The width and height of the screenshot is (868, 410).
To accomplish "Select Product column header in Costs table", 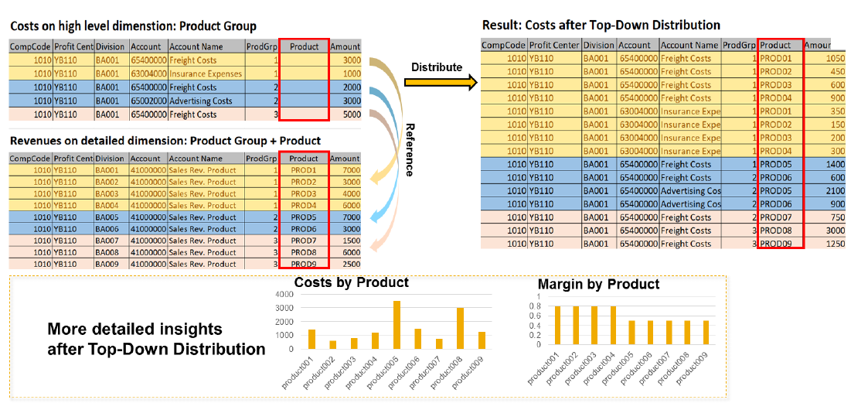I will 304,46.
